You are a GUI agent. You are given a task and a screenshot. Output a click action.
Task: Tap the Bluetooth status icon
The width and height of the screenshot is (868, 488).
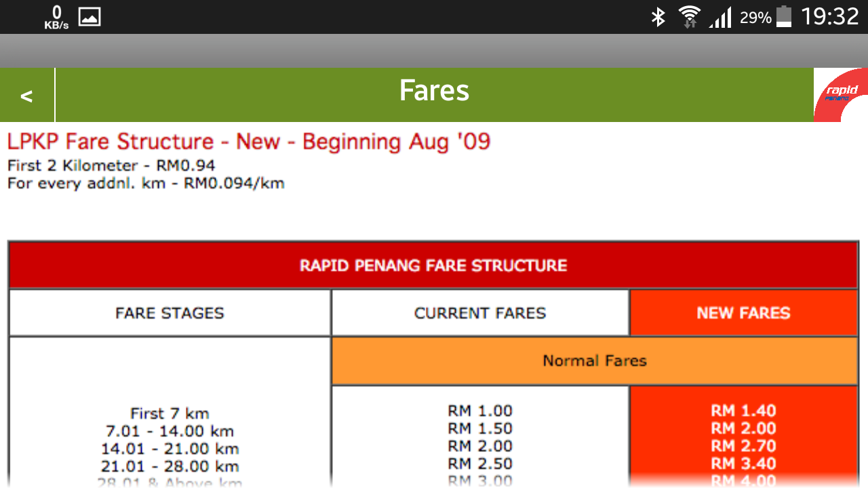point(658,17)
